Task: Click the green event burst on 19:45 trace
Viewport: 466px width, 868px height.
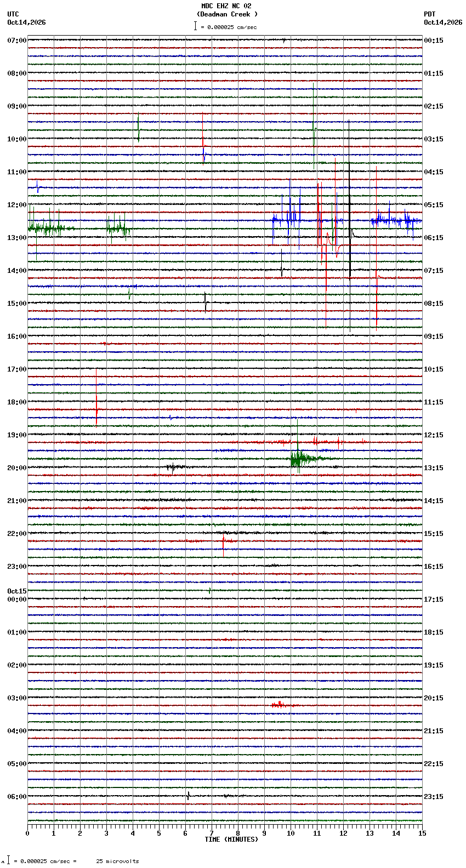Action: point(305,458)
